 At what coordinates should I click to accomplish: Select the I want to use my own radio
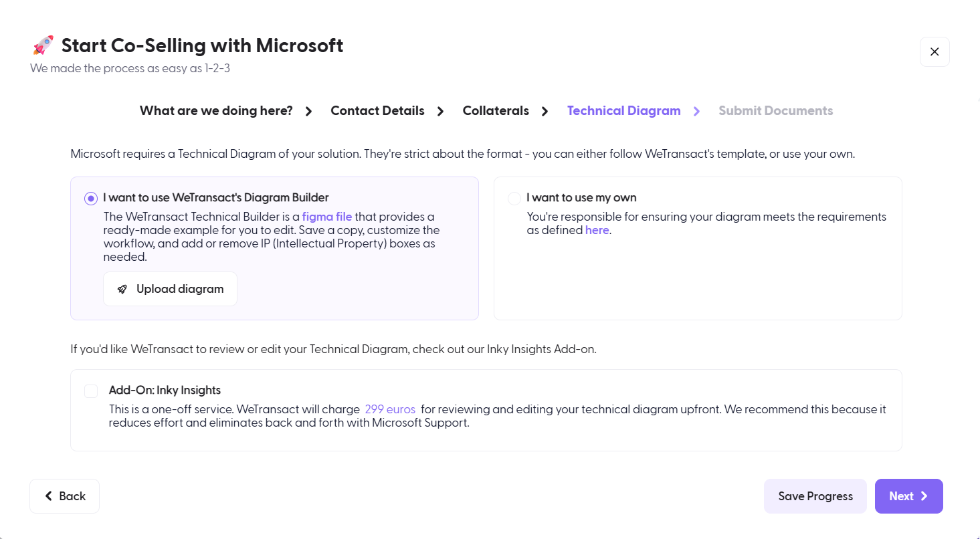click(514, 199)
